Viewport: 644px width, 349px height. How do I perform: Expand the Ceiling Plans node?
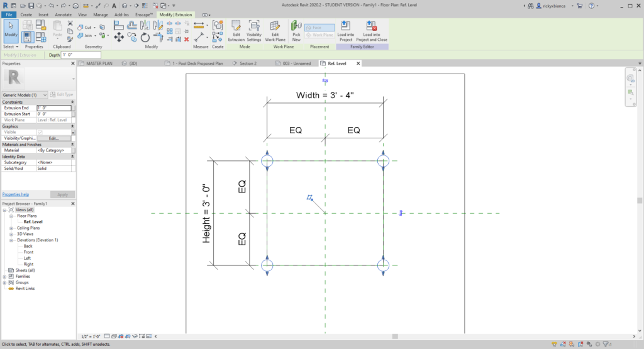click(x=11, y=228)
